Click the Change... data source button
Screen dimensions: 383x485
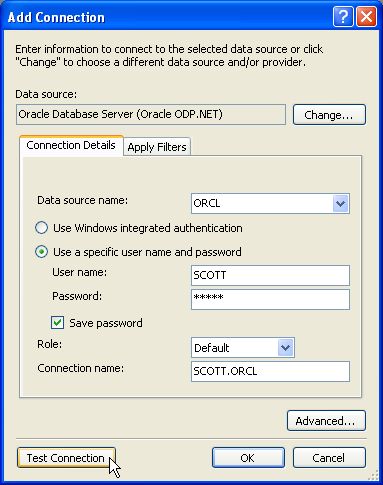point(329,115)
